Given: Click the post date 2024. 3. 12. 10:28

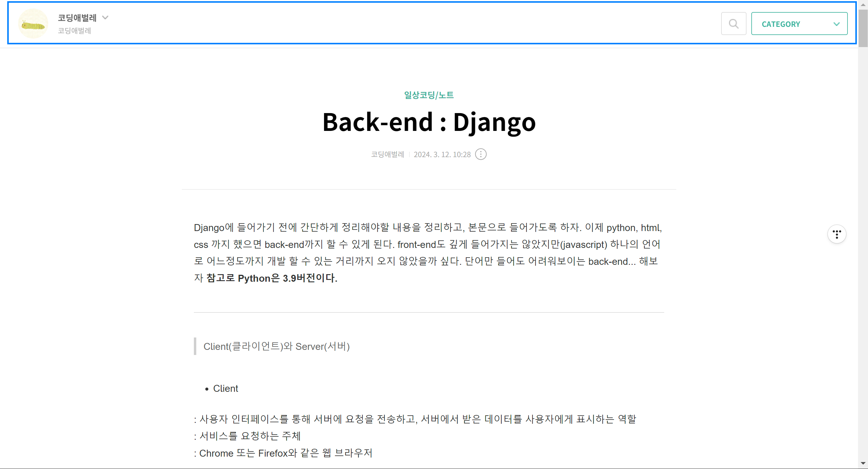Looking at the screenshot, I should click(x=442, y=154).
